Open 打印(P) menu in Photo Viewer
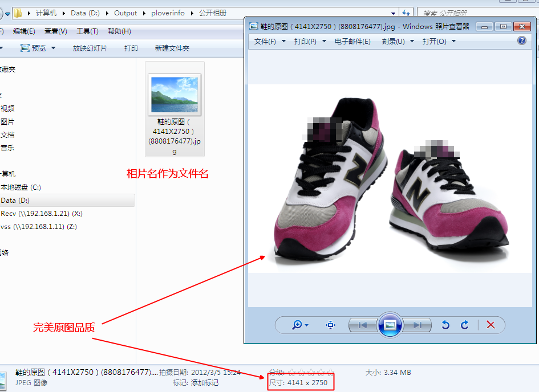This screenshot has height=392, width=539. pos(305,42)
